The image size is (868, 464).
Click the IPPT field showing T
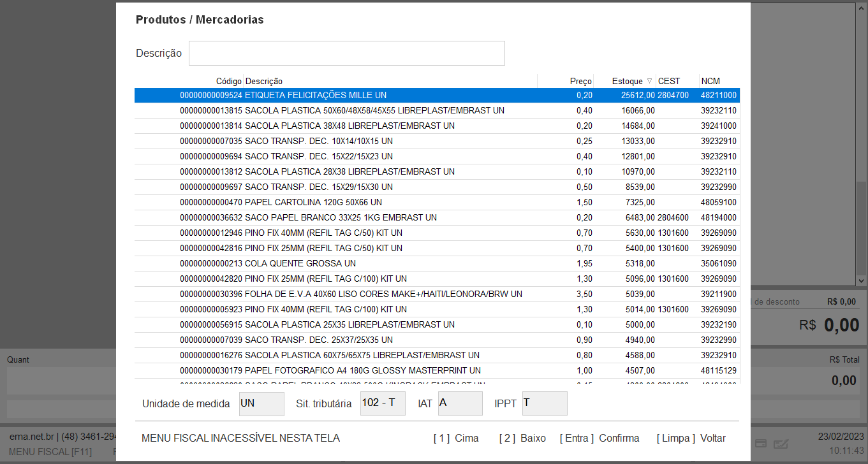point(545,403)
